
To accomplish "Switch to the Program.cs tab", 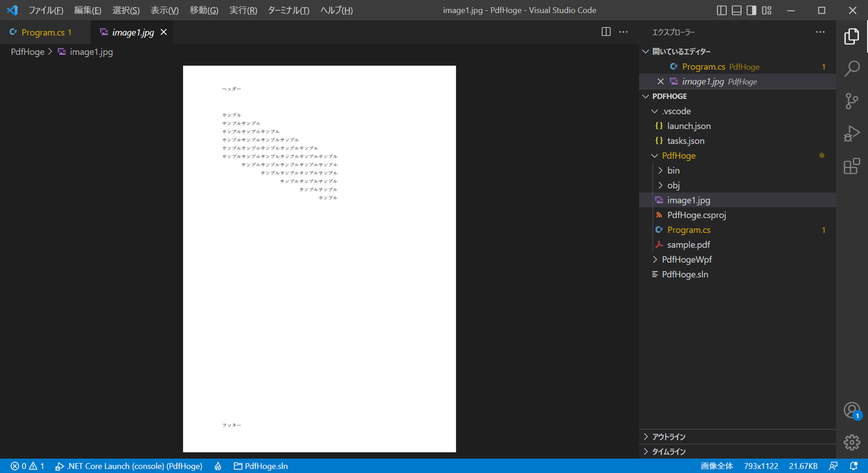I will (x=43, y=32).
